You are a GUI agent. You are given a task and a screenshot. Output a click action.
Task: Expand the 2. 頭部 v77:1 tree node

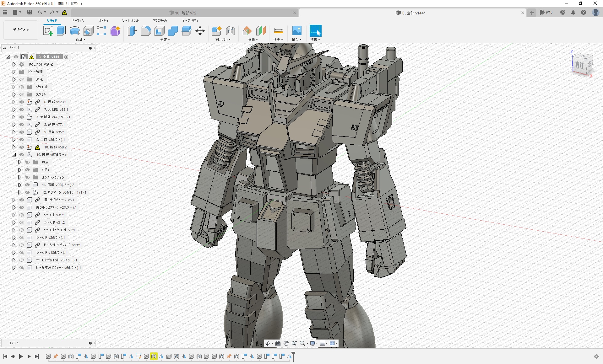pos(14,125)
